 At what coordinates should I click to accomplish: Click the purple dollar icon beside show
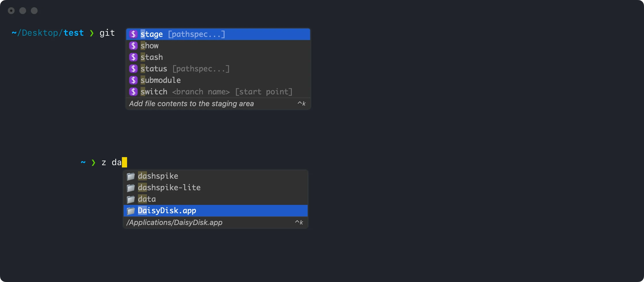[x=133, y=46]
